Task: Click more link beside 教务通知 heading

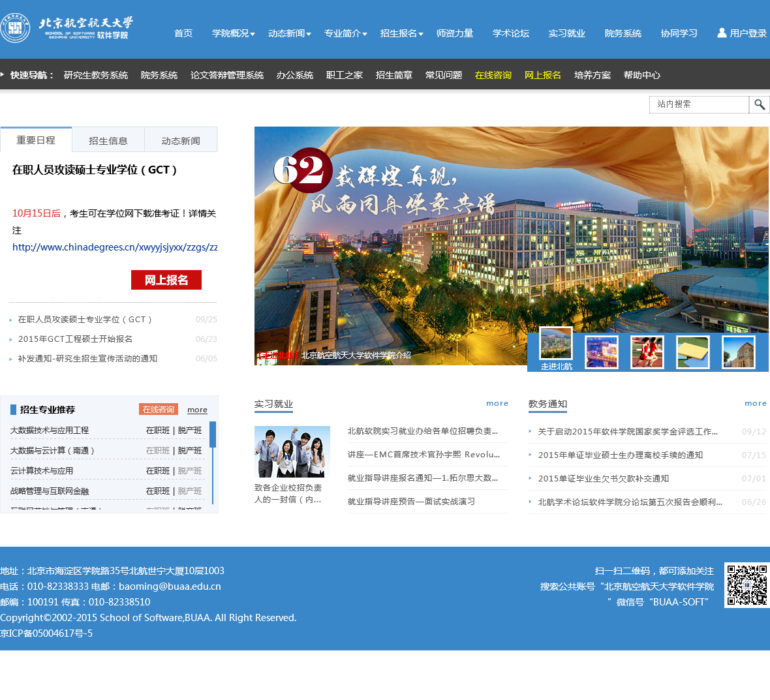Action: click(x=755, y=403)
